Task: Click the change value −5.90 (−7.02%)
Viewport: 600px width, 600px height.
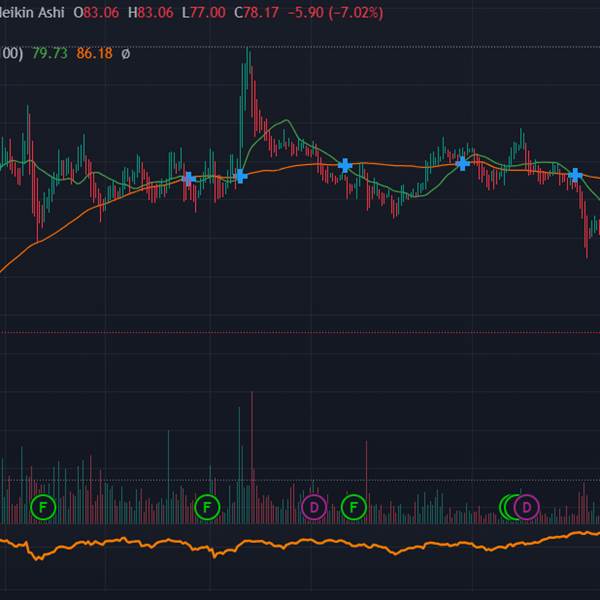Action: tap(335, 13)
